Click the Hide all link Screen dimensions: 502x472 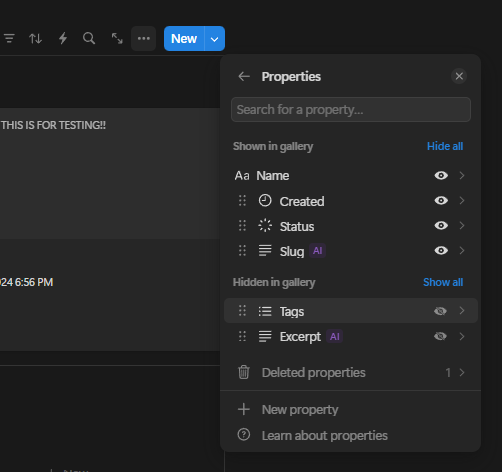(x=445, y=146)
